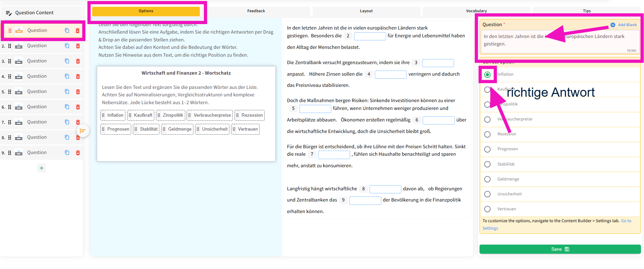
Task: Click Add Blank plus icon
Action: (613, 25)
